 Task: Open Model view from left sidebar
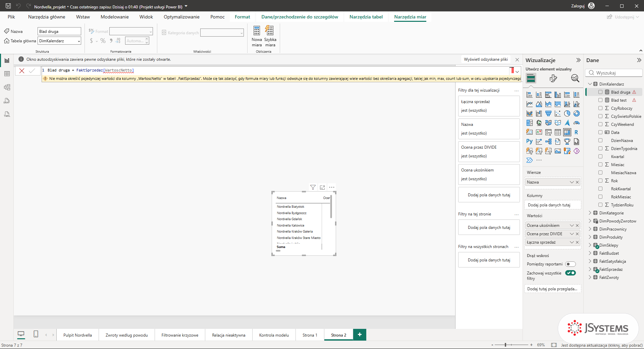(x=7, y=87)
